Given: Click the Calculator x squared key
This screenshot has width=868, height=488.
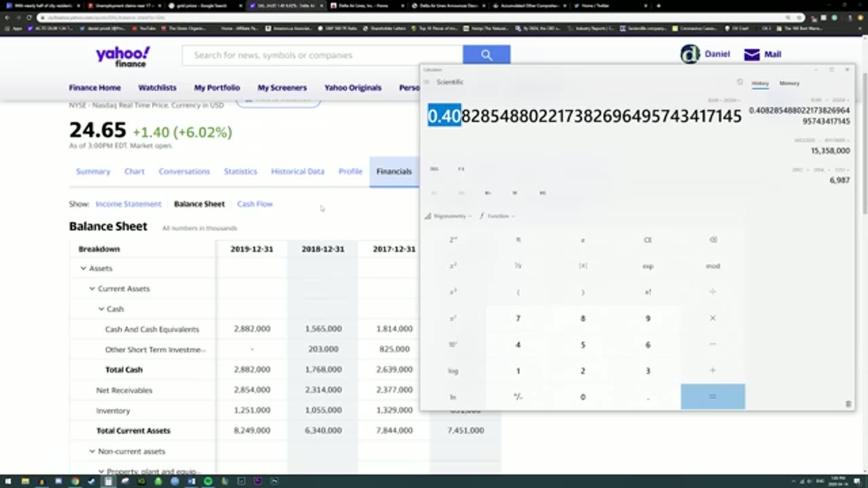Looking at the screenshot, I should 453,266.
